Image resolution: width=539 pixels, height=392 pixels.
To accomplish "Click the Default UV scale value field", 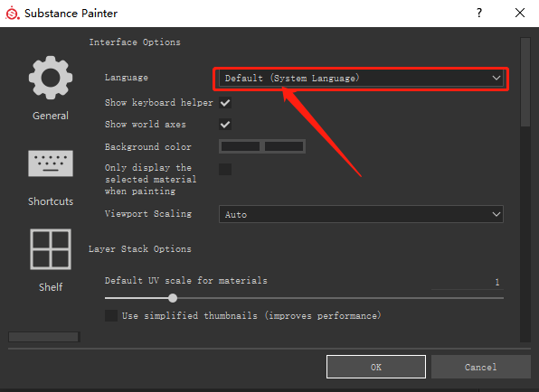I will [x=468, y=282].
